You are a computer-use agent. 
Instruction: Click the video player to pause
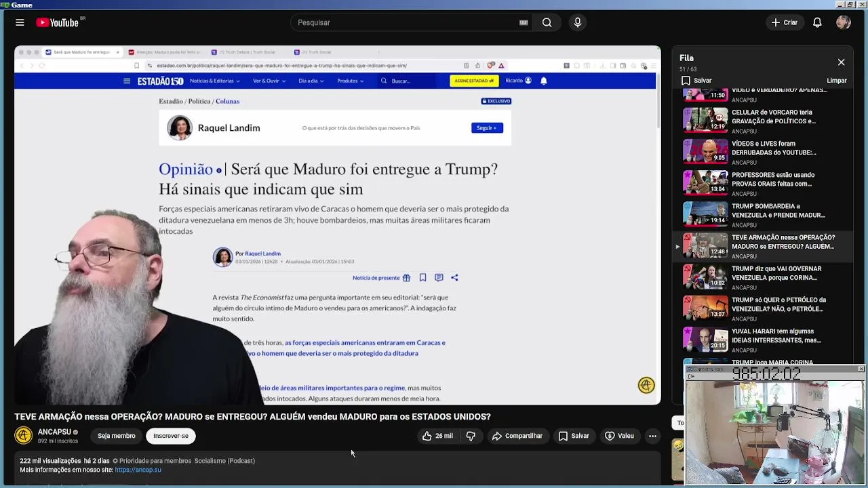(x=338, y=225)
